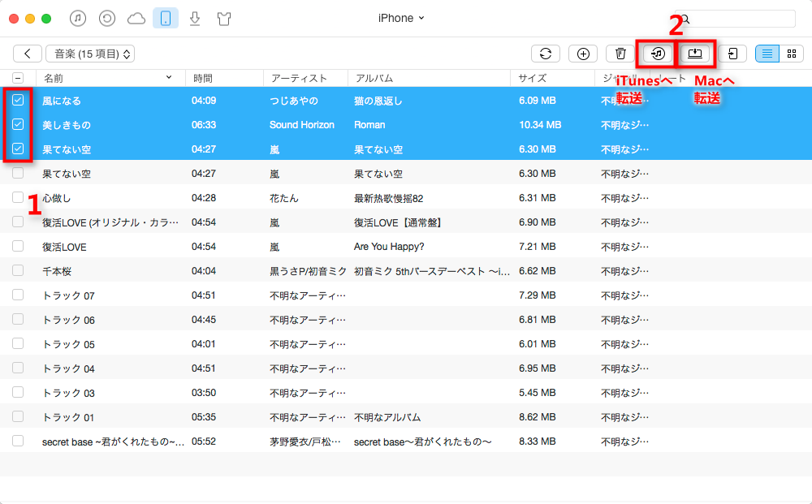This screenshot has width=812, height=504.
Task: Click the 茅野愛衣/戸松 artist cell
Action: (x=307, y=442)
